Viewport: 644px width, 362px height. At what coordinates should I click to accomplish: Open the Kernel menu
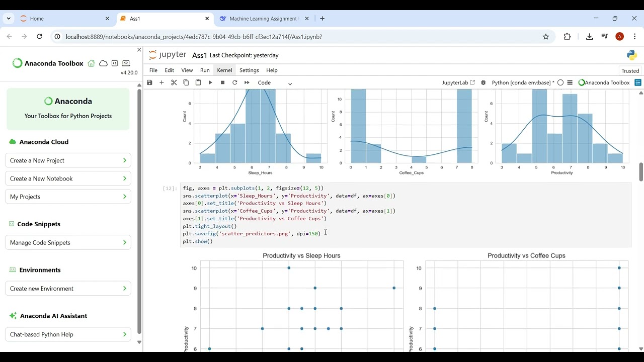(224, 70)
